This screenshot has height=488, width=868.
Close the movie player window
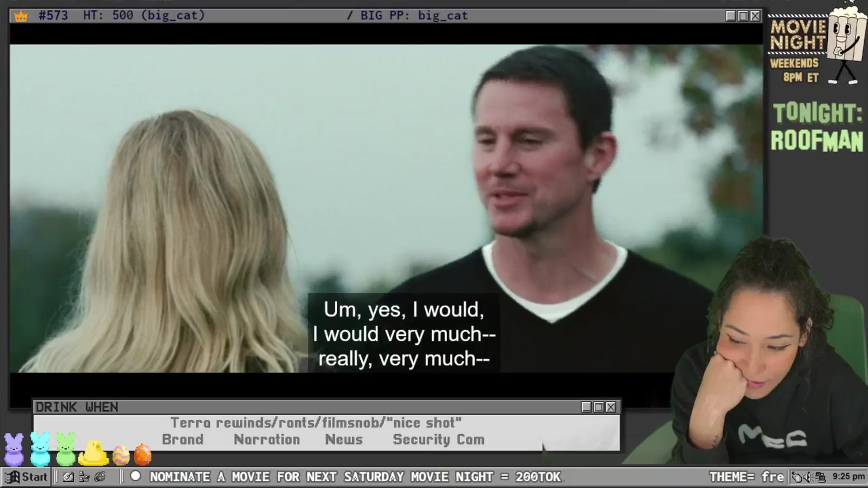(755, 16)
